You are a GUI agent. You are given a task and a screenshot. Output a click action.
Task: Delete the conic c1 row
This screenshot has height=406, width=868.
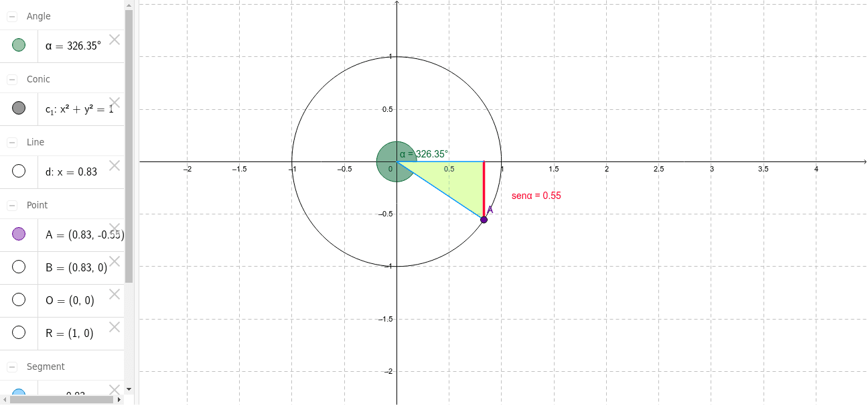point(115,102)
